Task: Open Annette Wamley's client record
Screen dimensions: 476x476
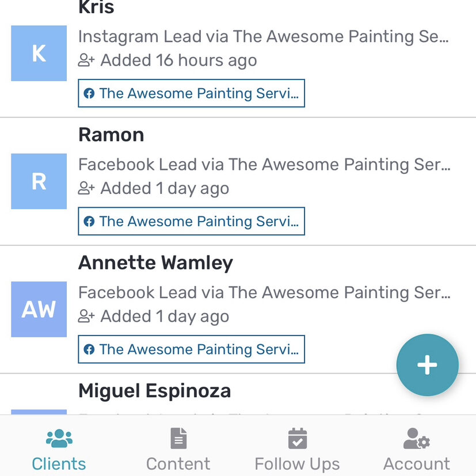Action: [154, 262]
